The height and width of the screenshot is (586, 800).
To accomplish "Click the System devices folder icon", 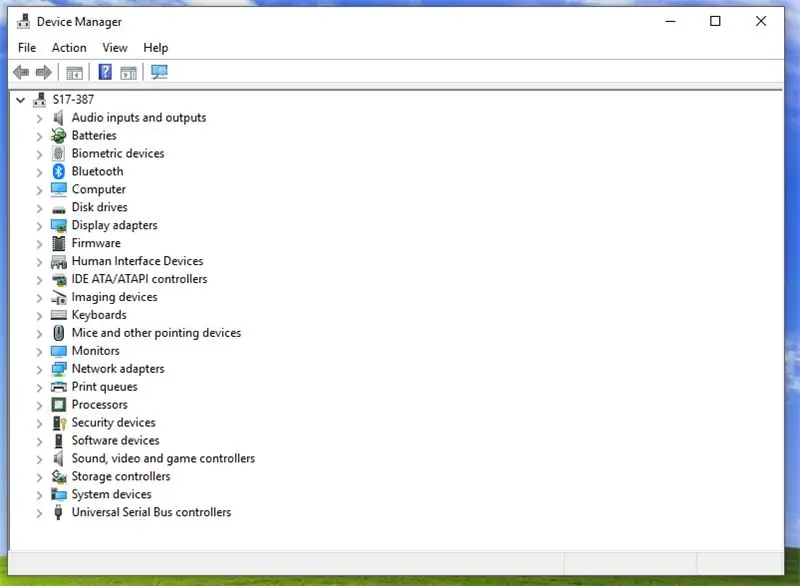I will coord(59,494).
